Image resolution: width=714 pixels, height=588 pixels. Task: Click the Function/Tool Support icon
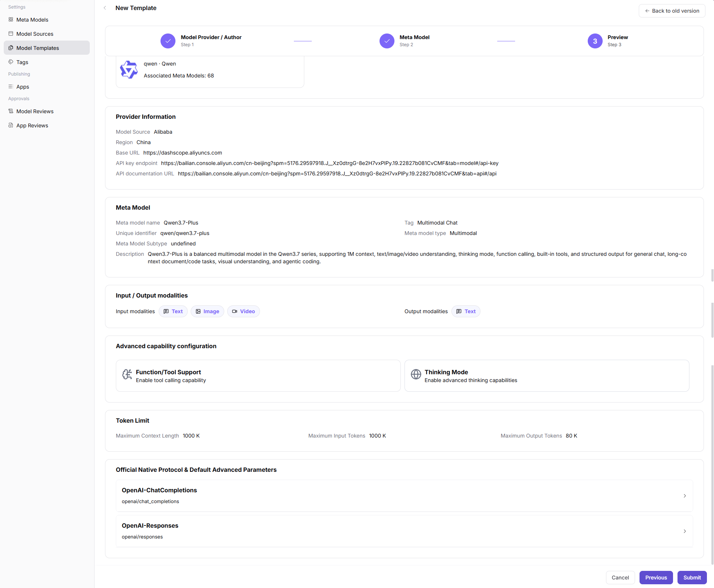point(127,374)
